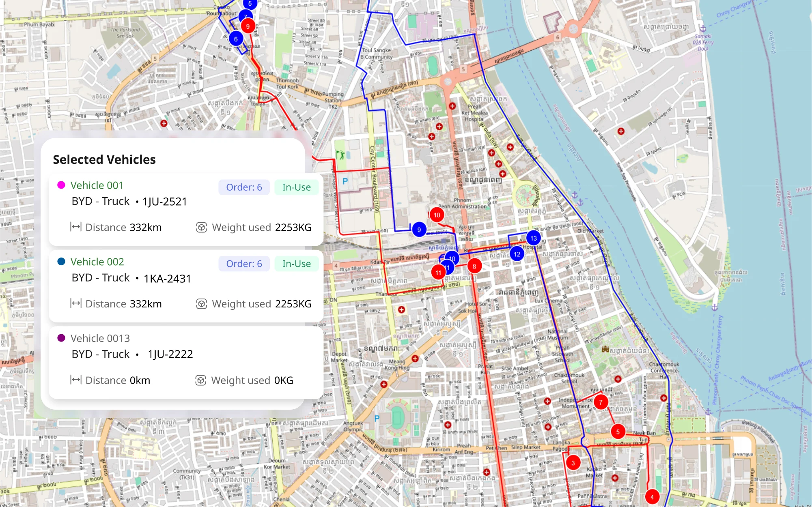Click Vehicle 0013 distance ruler icon
The image size is (812, 507).
click(x=76, y=380)
